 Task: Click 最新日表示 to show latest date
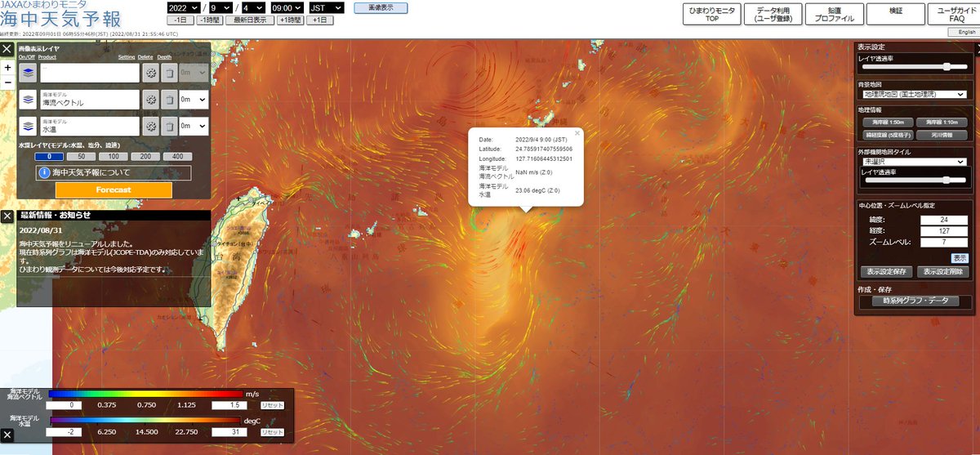[250, 20]
